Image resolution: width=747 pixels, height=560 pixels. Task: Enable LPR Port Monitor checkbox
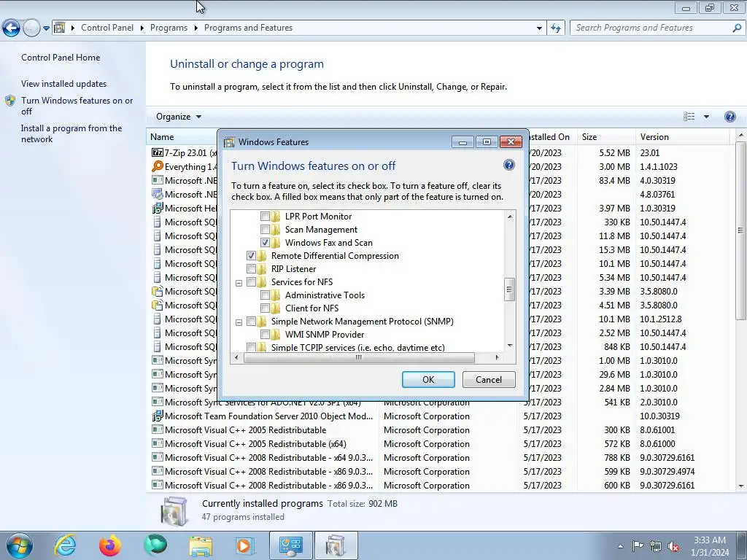[x=265, y=216]
